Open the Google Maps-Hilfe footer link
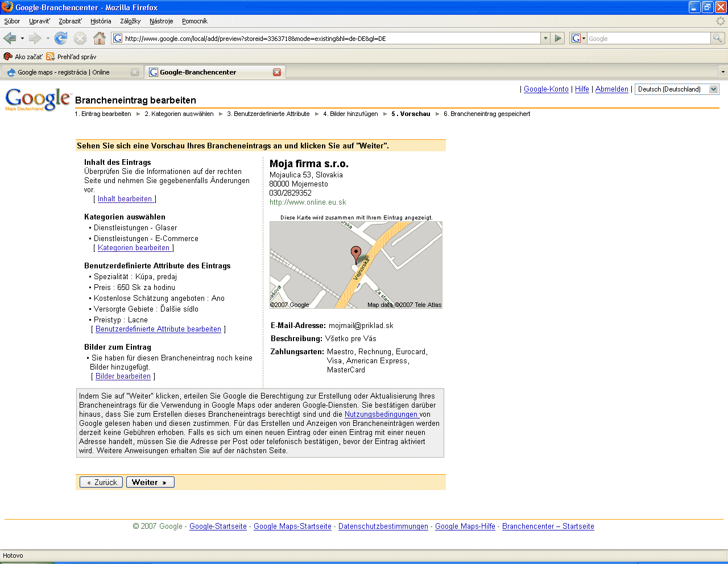The image size is (728, 564). pos(465,526)
